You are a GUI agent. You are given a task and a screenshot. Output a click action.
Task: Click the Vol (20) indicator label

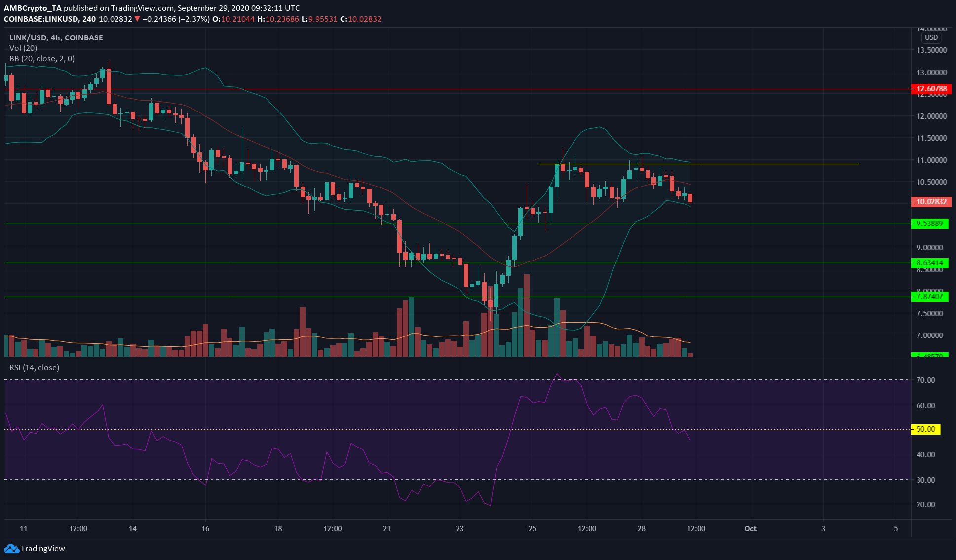[23, 48]
